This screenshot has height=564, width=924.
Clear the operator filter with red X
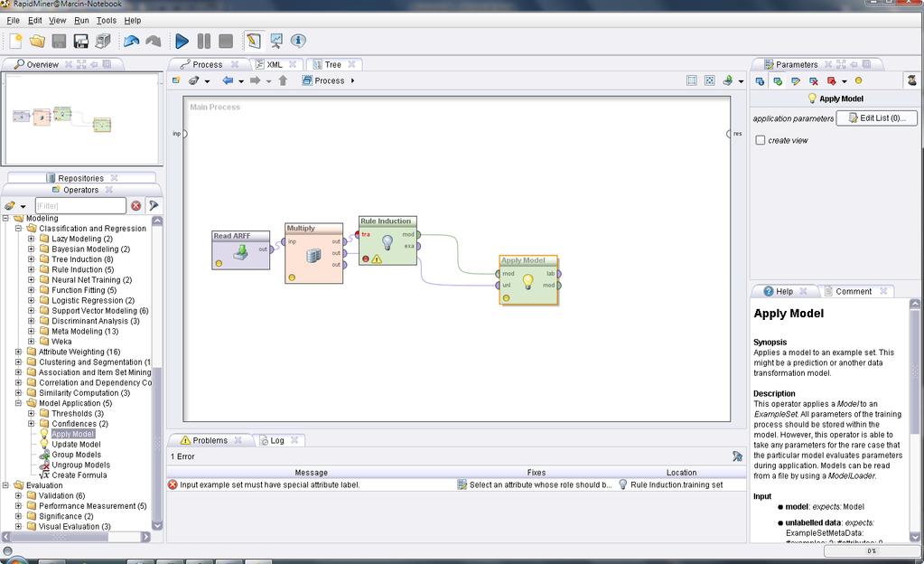(x=136, y=205)
